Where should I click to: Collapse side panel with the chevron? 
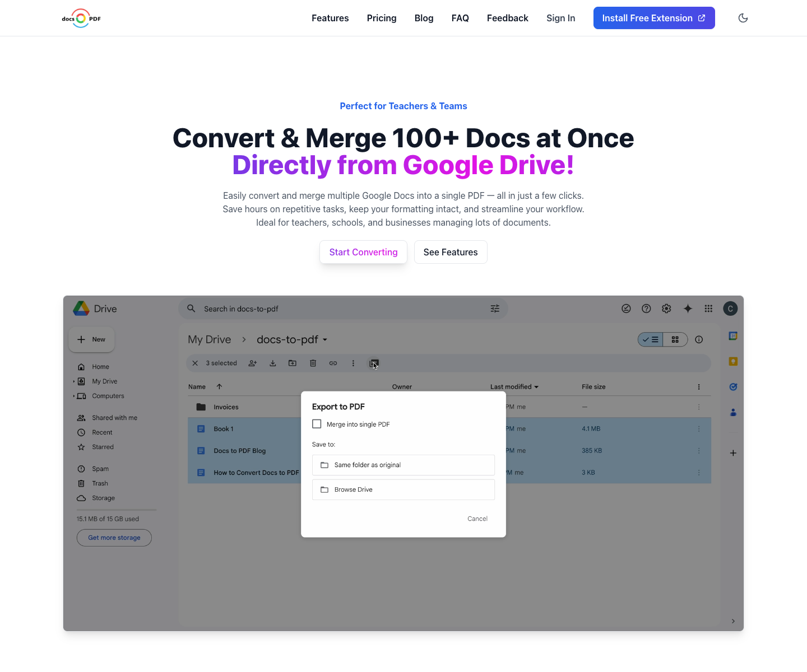point(733,621)
